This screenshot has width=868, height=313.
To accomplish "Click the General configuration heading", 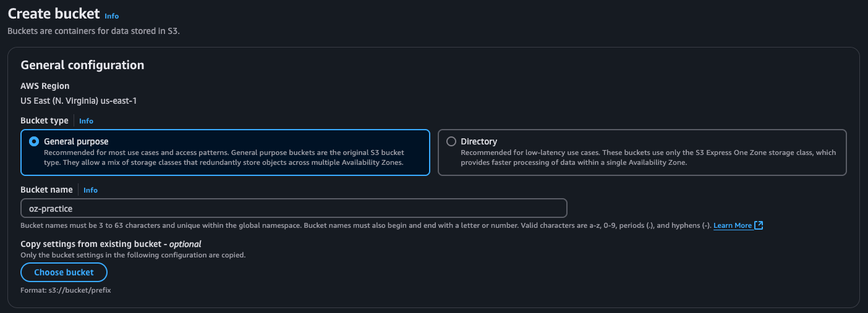I will (x=82, y=65).
